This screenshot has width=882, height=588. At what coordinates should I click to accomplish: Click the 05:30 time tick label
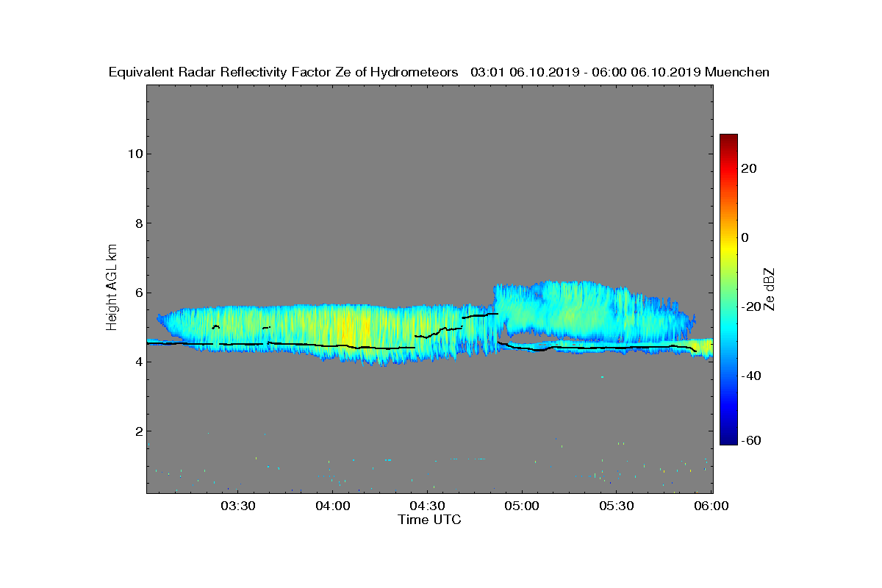coord(617,506)
